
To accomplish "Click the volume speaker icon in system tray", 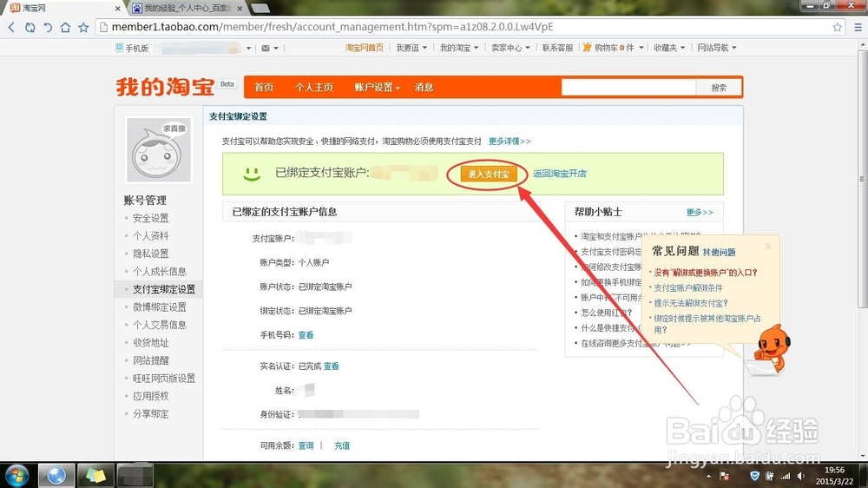I will [x=800, y=476].
